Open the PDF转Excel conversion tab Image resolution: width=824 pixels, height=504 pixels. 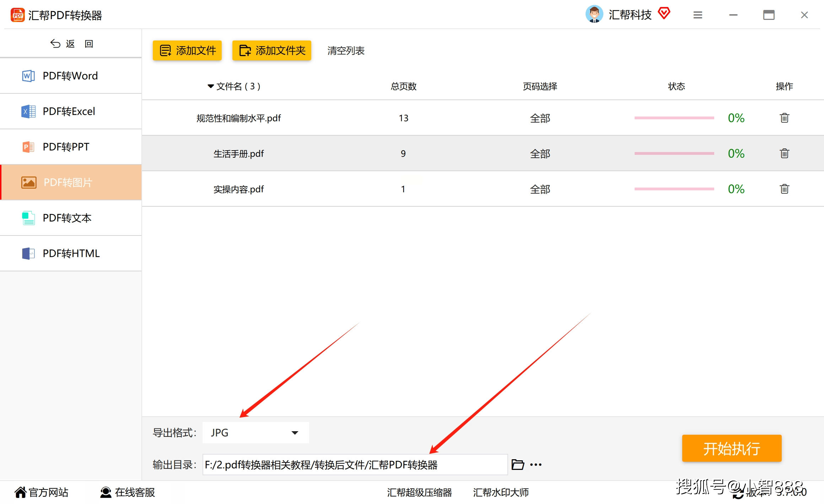tap(71, 111)
